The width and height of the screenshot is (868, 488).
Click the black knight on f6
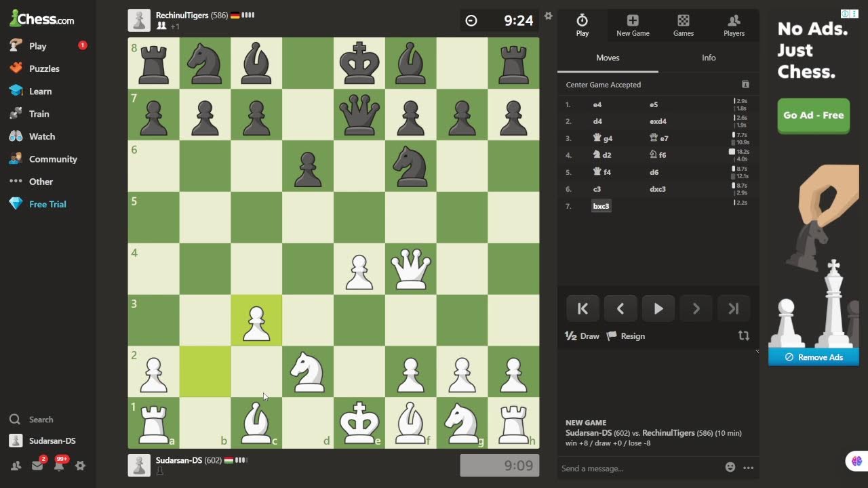[x=411, y=166]
